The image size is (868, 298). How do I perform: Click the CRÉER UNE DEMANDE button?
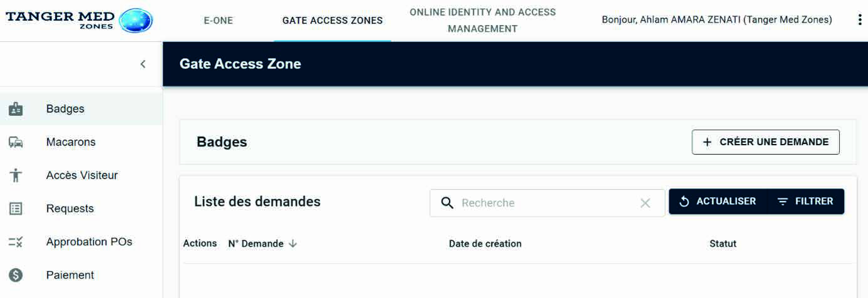(x=765, y=142)
